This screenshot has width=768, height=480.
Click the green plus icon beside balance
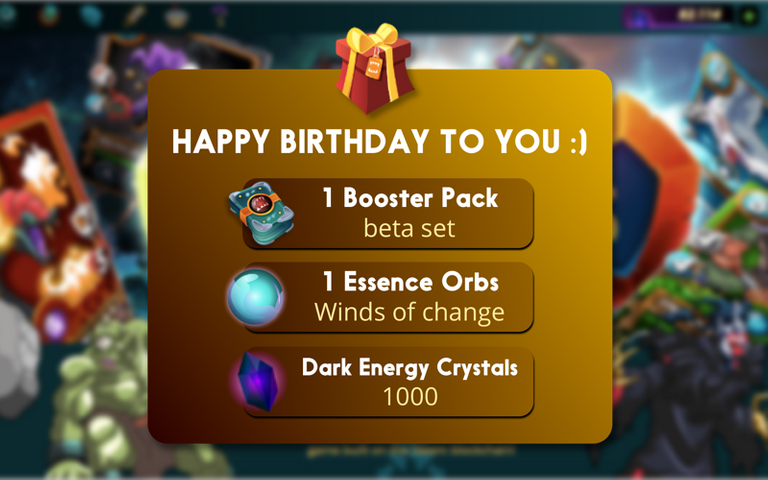(x=748, y=16)
